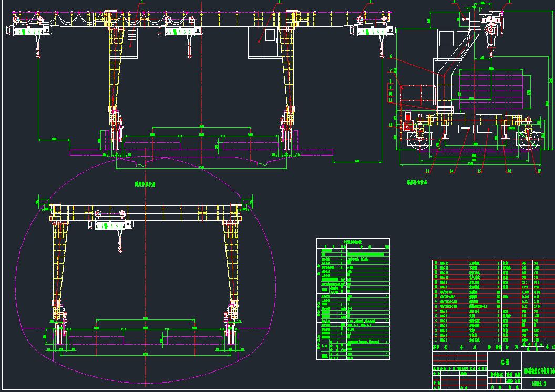Click the 路基作业状态 caption under the side view
The image size is (555, 392).
pos(417,182)
